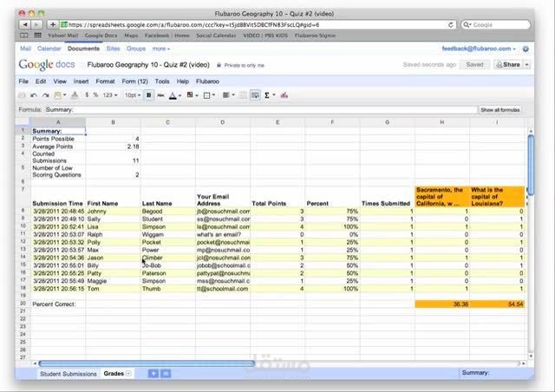The width and height of the screenshot is (555, 392).
Task: Select cell containing 'Percent Correct:'
Action: click(58, 304)
